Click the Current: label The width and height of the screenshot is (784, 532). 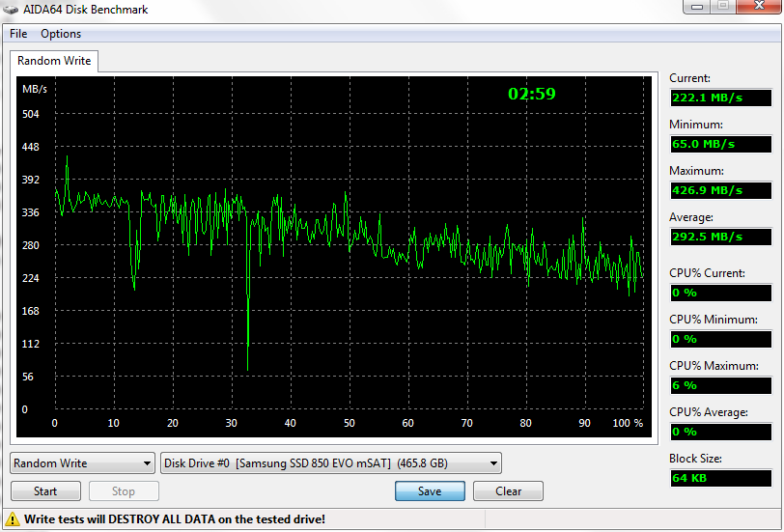pyautogui.click(x=689, y=78)
